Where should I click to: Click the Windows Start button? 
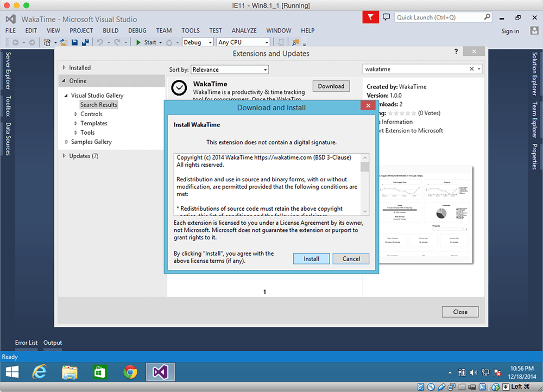[x=12, y=372]
